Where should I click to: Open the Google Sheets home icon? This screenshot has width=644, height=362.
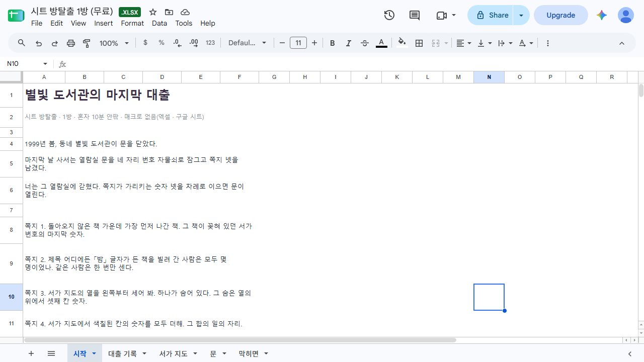point(16,16)
